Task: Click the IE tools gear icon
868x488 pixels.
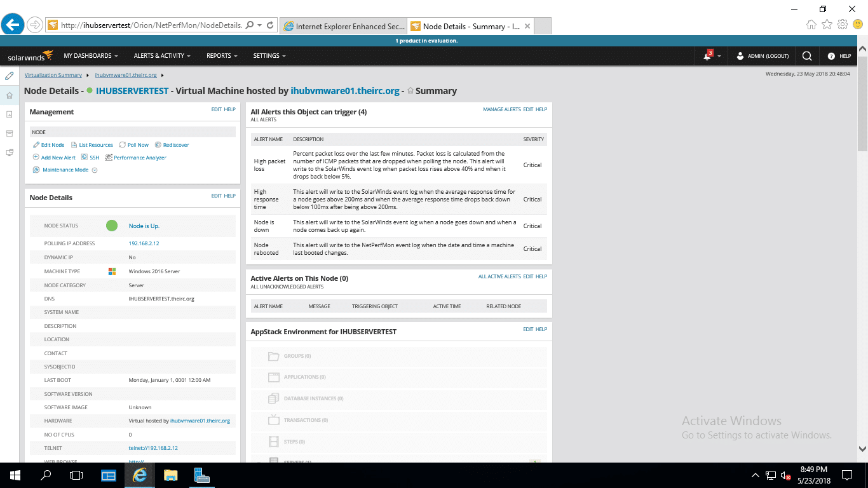Action: click(x=843, y=25)
